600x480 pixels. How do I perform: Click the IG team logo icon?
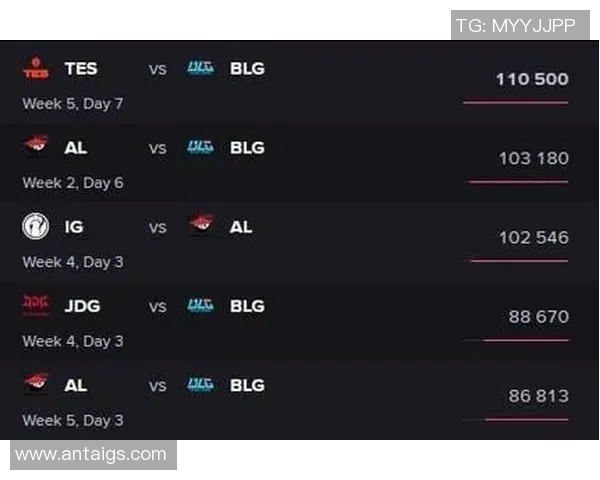(36, 227)
